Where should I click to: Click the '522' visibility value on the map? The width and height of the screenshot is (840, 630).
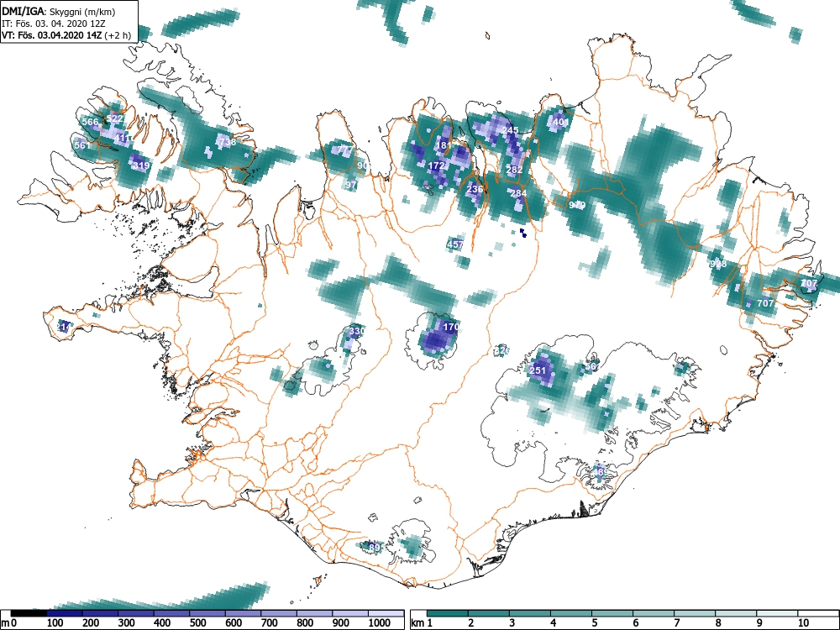pos(114,118)
